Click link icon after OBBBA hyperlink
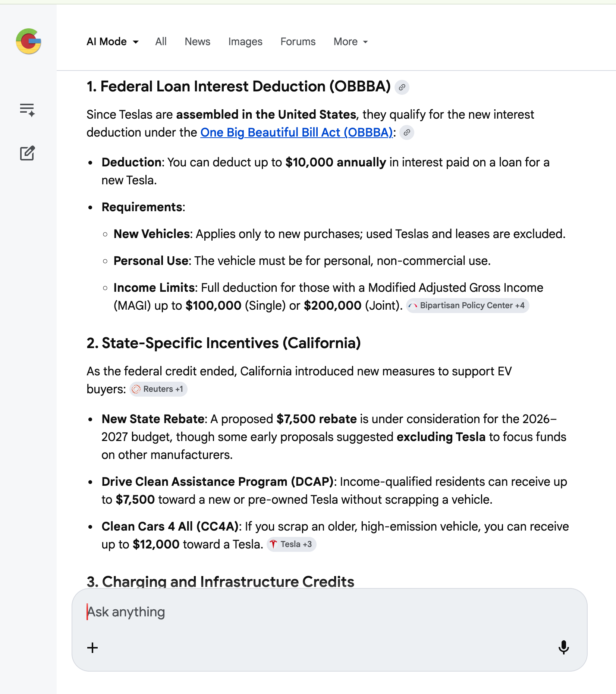The width and height of the screenshot is (616, 694). pos(407,132)
